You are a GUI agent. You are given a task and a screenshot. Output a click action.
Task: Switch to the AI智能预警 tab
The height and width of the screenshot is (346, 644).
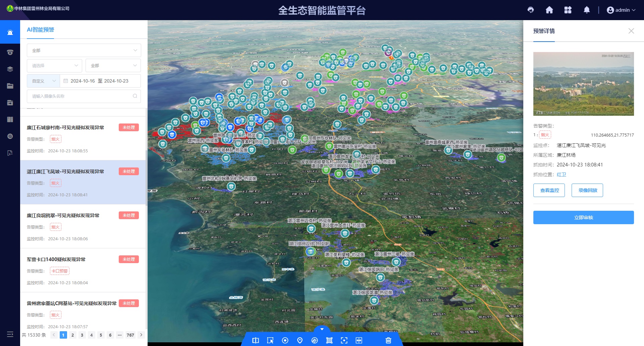(41, 30)
